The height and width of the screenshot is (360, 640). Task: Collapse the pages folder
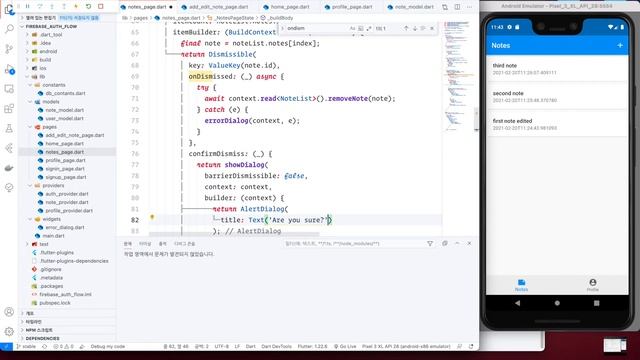click(x=49, y=127)
